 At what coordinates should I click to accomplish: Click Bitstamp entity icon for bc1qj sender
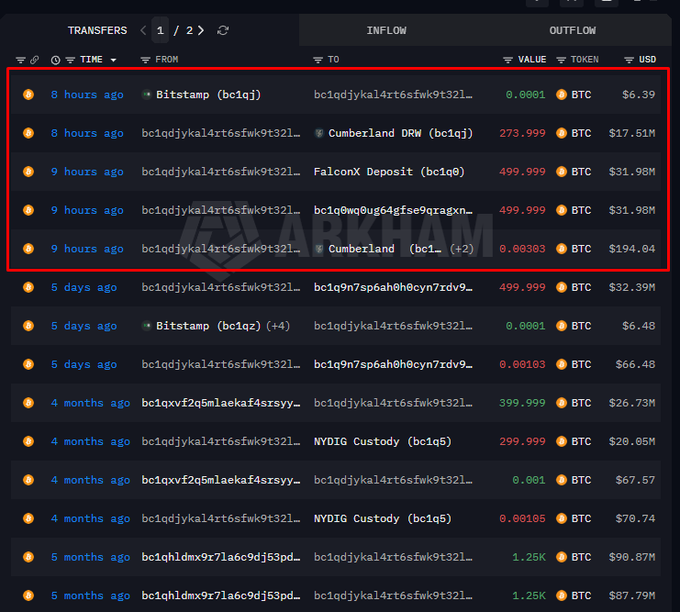[147, 94]
